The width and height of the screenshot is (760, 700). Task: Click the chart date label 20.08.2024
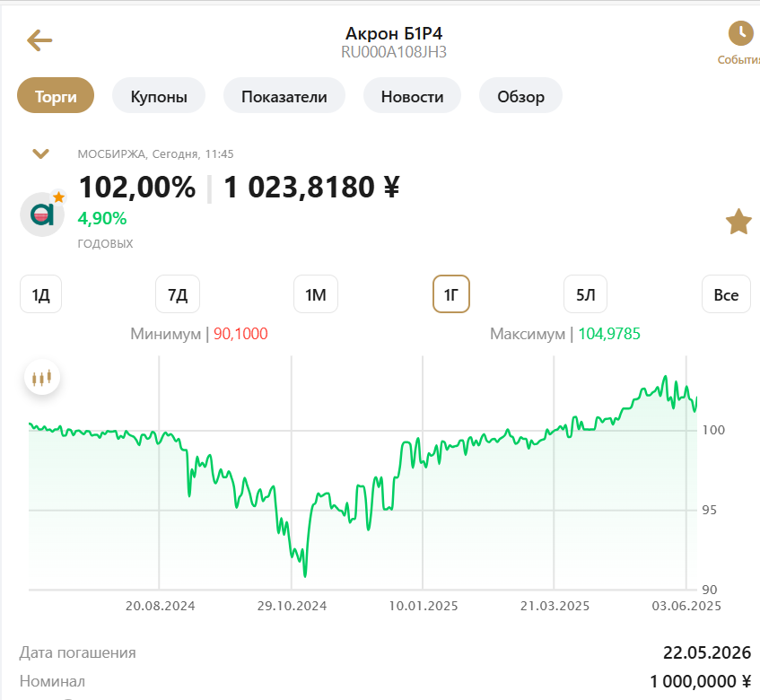coord(160,606)
